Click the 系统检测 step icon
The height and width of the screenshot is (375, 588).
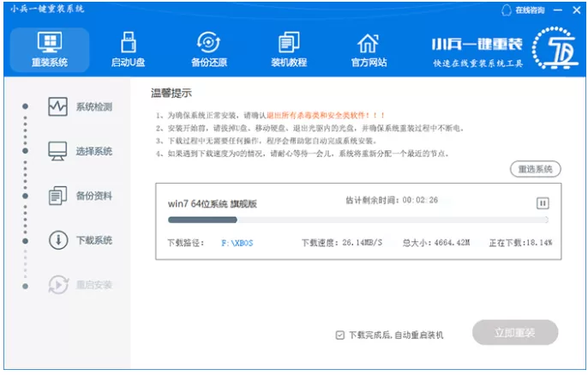click(x=57, y=106)
